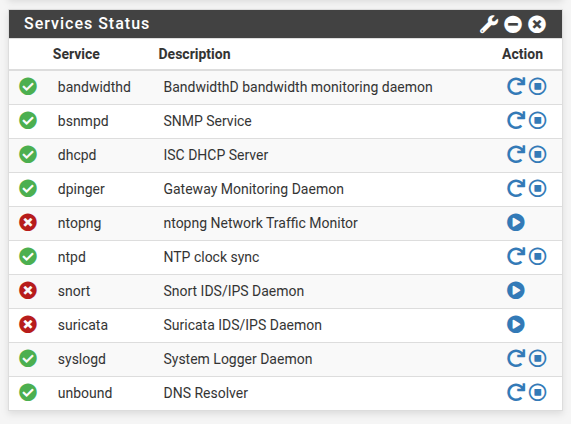Click the red stopped status icon for snort
571x424 pixels.
pos(28,290)
